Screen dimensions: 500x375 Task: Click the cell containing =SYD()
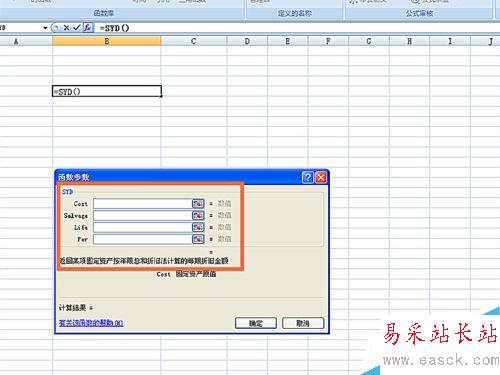click(x=107, y=91)
